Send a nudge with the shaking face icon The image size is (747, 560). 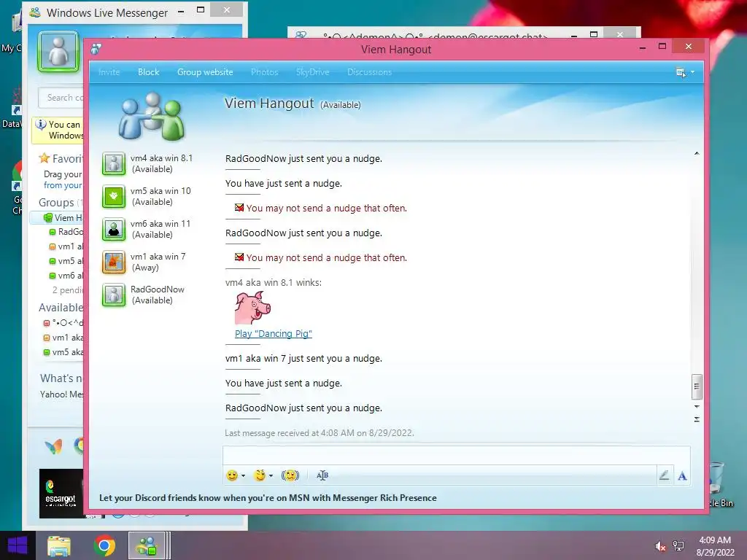(x=290, y=475)
